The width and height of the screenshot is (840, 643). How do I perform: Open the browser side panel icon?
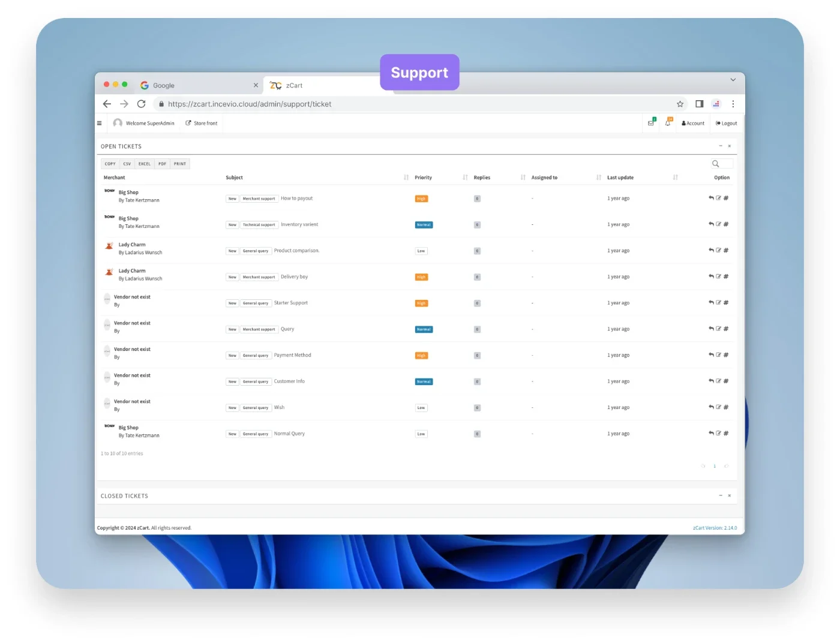(x=699, y=104)
